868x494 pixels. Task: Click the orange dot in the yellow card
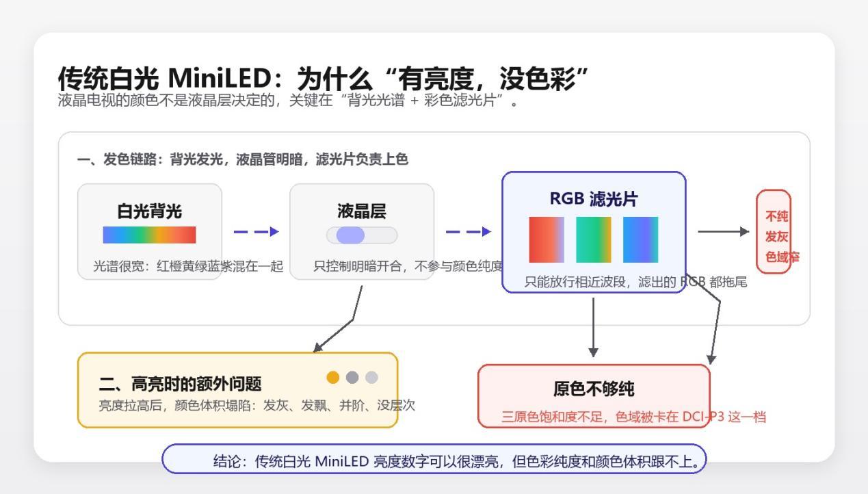coord(333,378)
